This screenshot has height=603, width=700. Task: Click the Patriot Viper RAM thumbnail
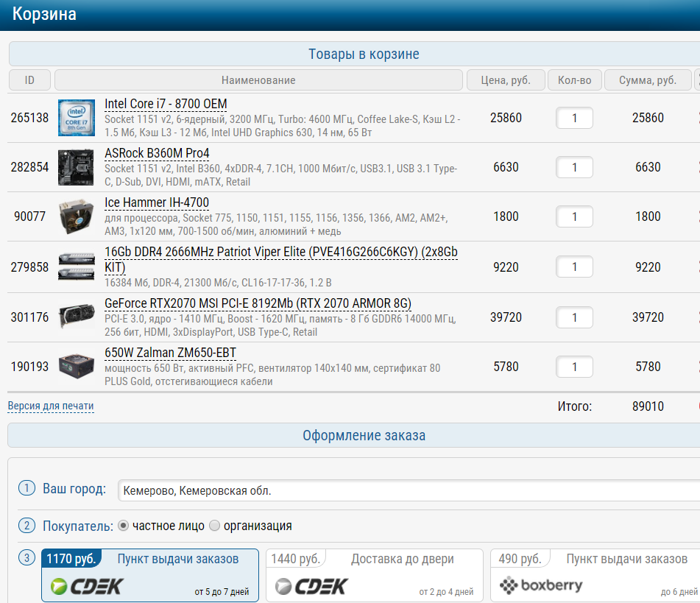(x=77, y=267)
